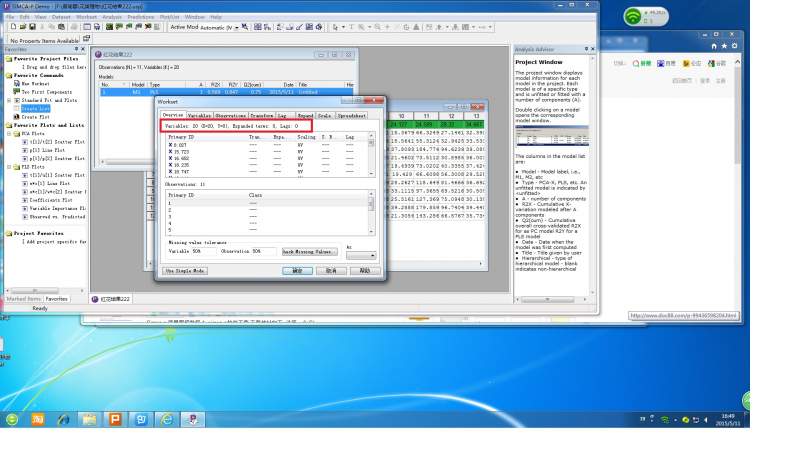Image resolution: width=800 pixels, height=449 pixels.
Task: Click the SIMCA-P taskbar icon
Action: click(x=193, y=419)
